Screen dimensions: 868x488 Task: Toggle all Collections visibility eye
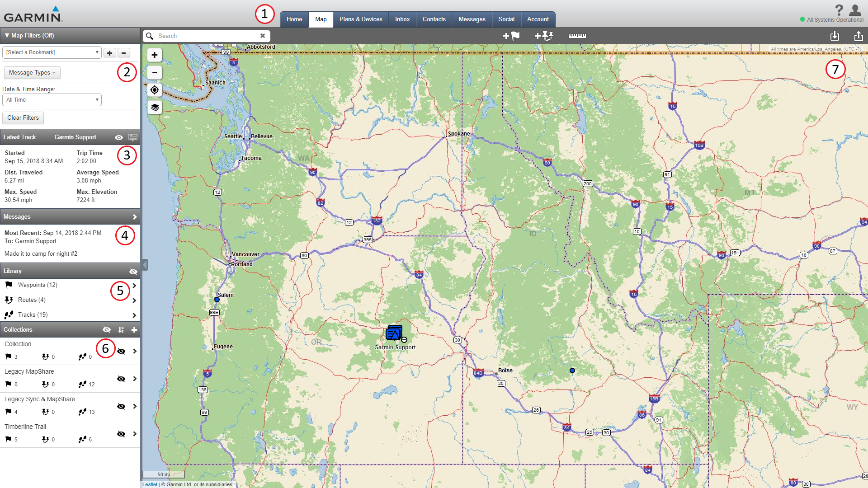[107, 330]
